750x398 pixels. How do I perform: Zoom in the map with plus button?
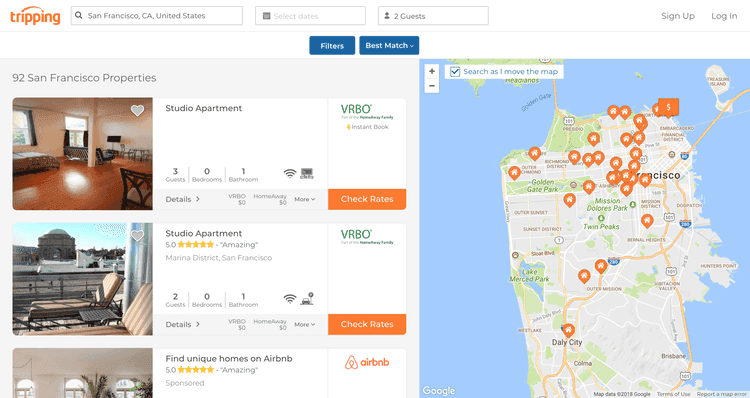point(431,71)
